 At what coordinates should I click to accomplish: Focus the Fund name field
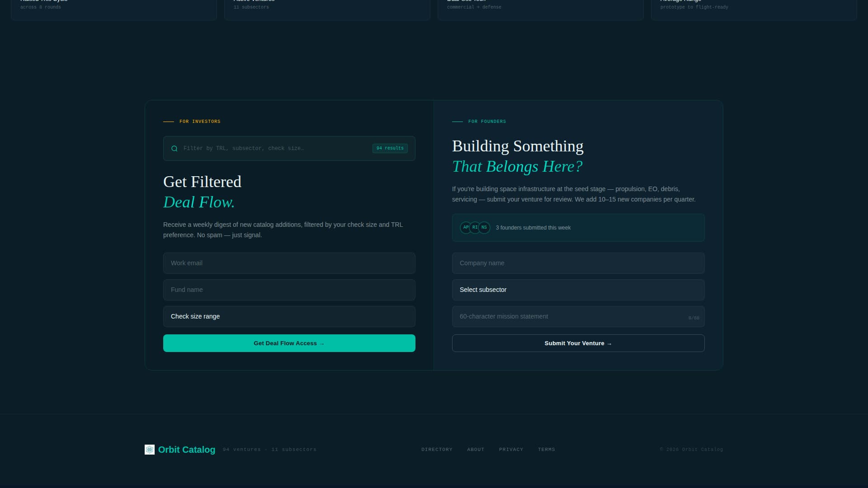[x=289, y=290]
